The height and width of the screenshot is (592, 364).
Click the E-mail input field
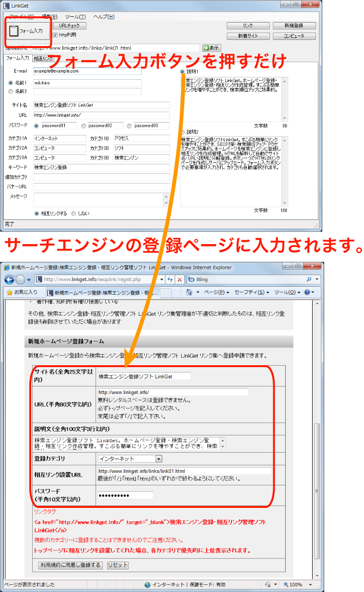[x=87, y=71]
